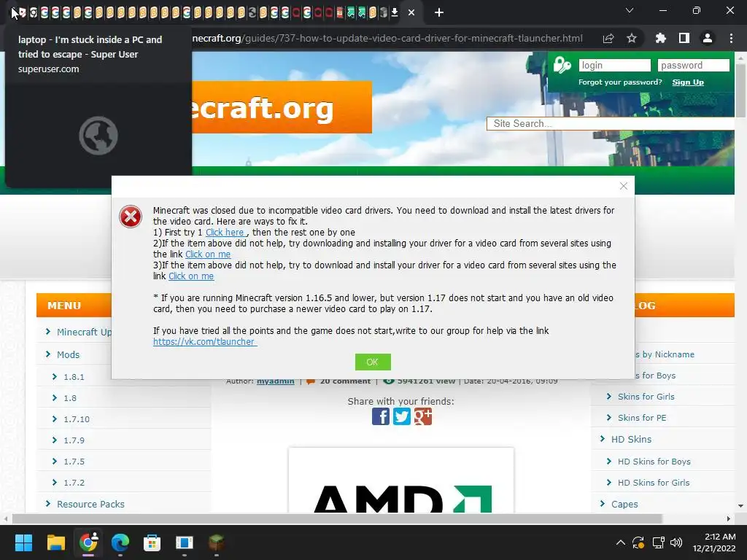Viewport: 747px width, 560px height.
Task: Focus the Site Search box
Action: 611,124
